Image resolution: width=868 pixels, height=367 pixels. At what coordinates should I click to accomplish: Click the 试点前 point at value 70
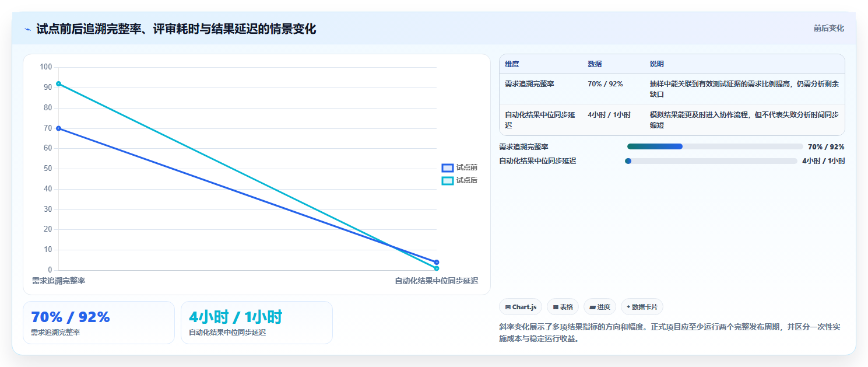(x=58, y=128)
